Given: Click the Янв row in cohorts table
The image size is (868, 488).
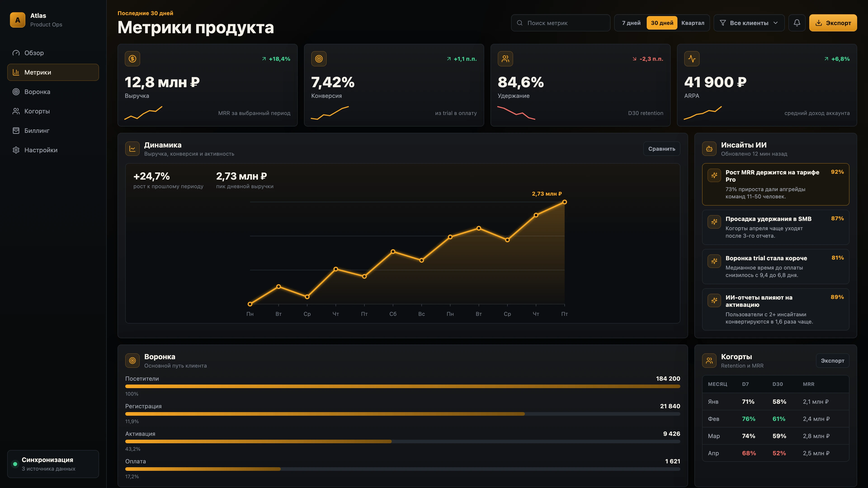Looking at the screenshot, I should (x=775, y=401).
